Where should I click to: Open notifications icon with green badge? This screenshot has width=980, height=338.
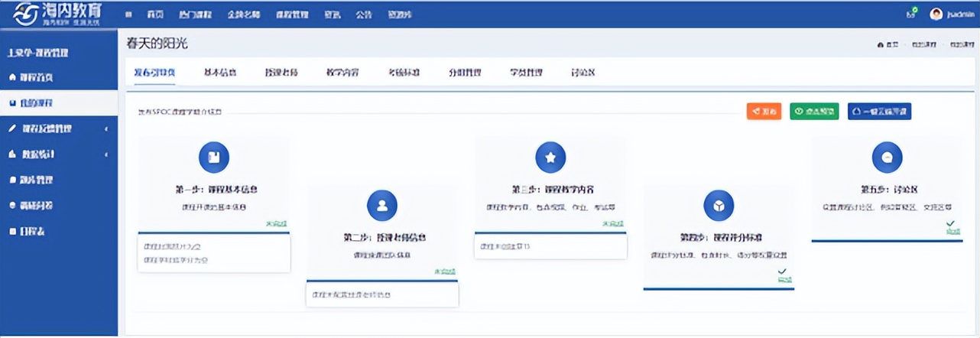pyautogui.click(x=910, y=14)
